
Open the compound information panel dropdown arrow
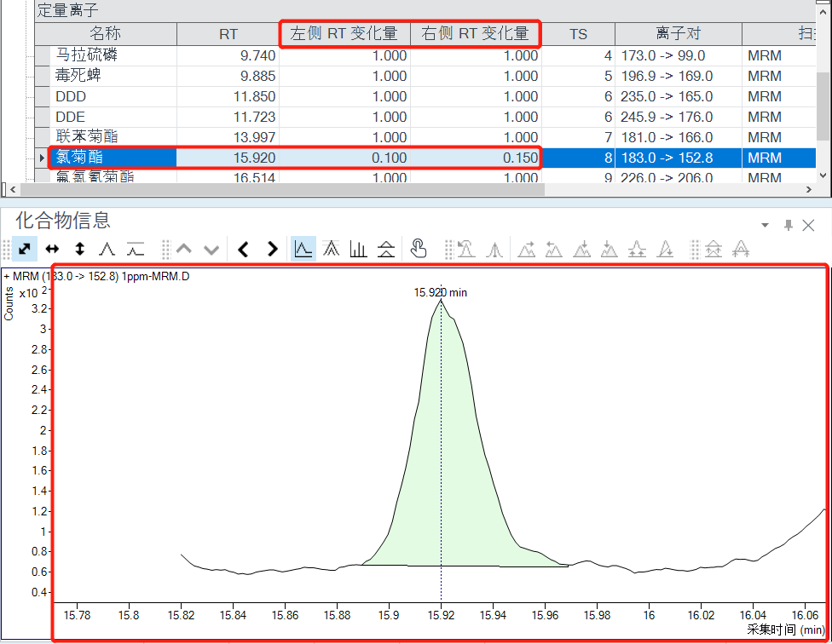(x=766, y=225)
